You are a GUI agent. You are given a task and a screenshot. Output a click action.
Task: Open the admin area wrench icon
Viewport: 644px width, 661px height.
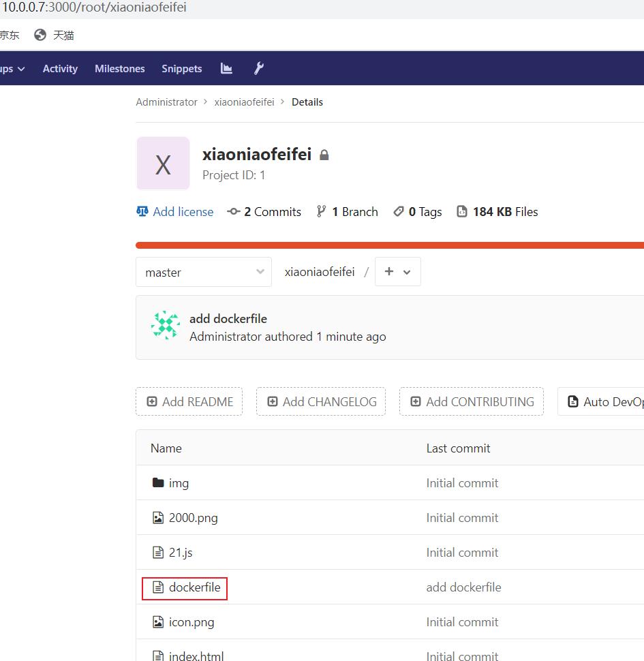[258, 68]
